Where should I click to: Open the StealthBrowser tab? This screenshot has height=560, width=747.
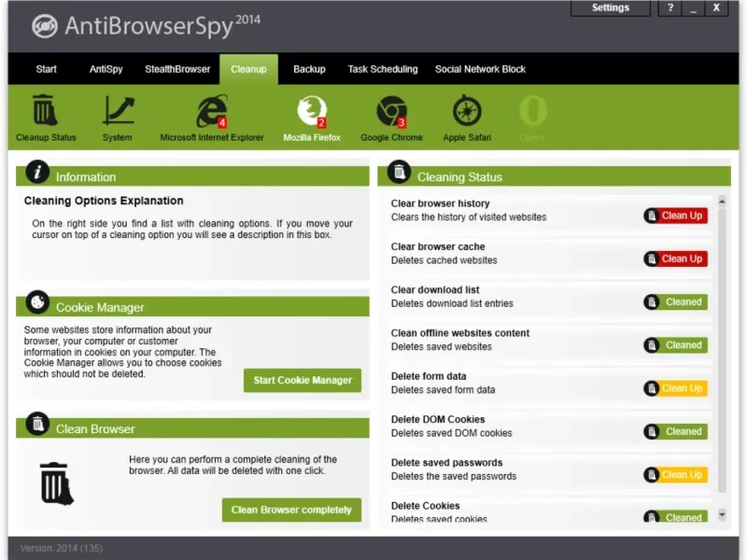point(177,69)
